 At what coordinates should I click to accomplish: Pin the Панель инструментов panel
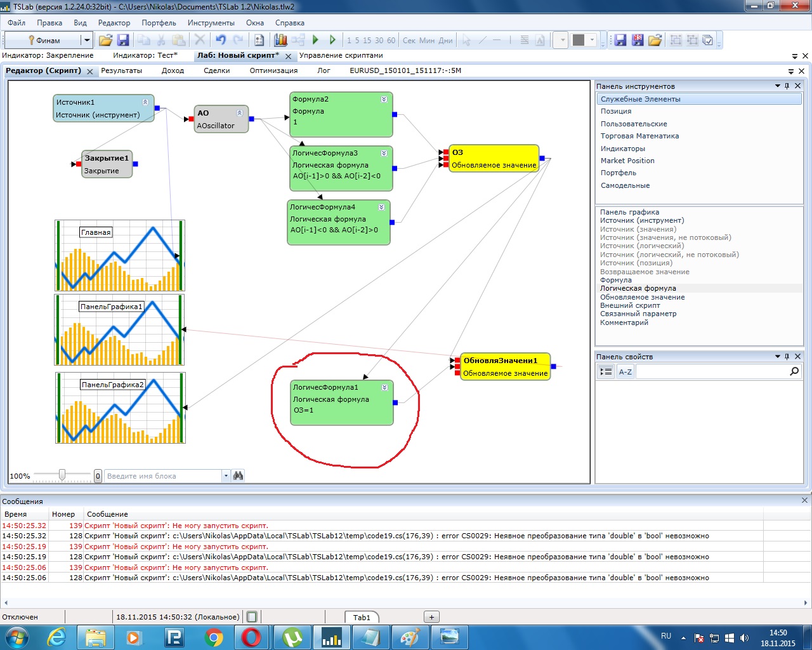click(787, 86)
